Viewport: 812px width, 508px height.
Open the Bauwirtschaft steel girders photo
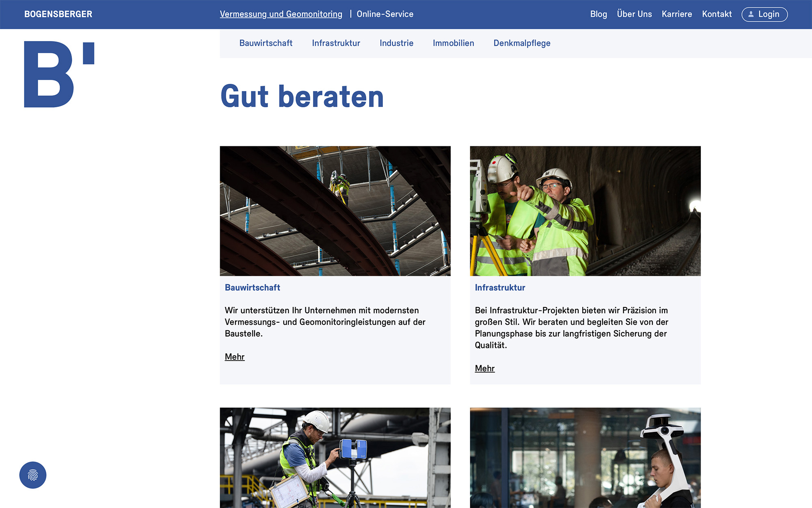[335, 211]
